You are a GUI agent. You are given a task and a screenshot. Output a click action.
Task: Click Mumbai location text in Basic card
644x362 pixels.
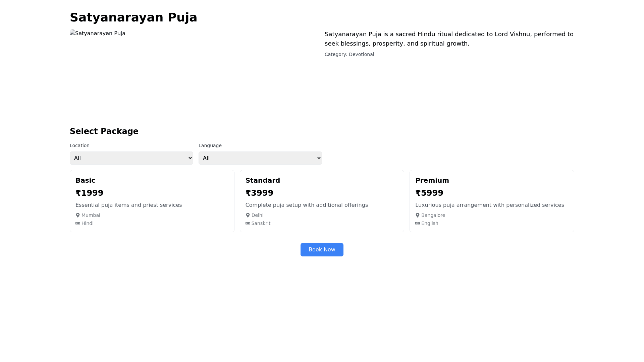point(91,215)
